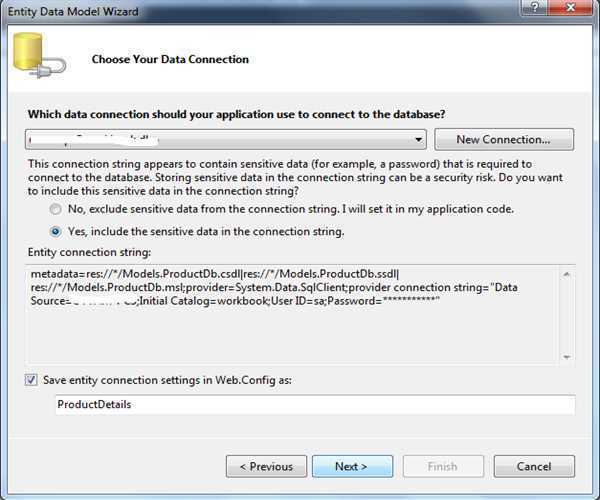Proceed with the Next button
The width and height of the screenshot is (600, 500).
coord(351,466)
